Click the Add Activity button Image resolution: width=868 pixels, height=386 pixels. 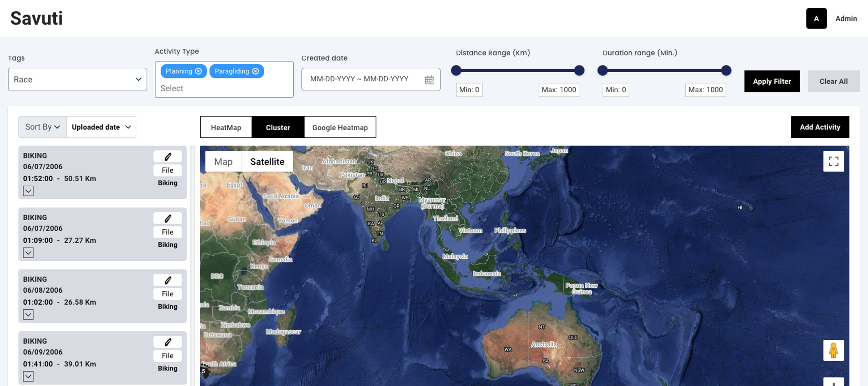820,127
